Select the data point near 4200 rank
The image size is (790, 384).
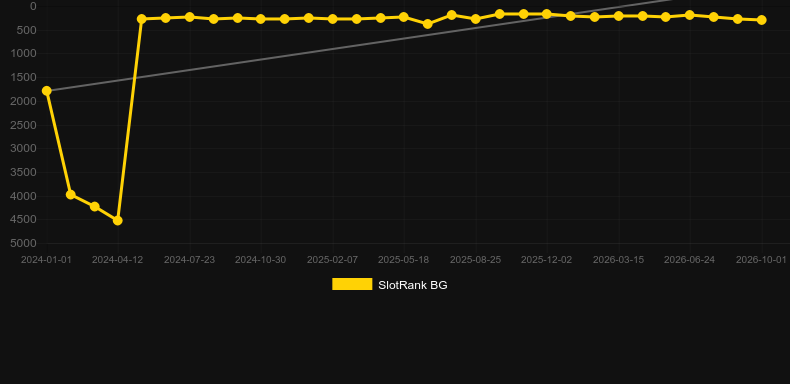pos(95,207)
